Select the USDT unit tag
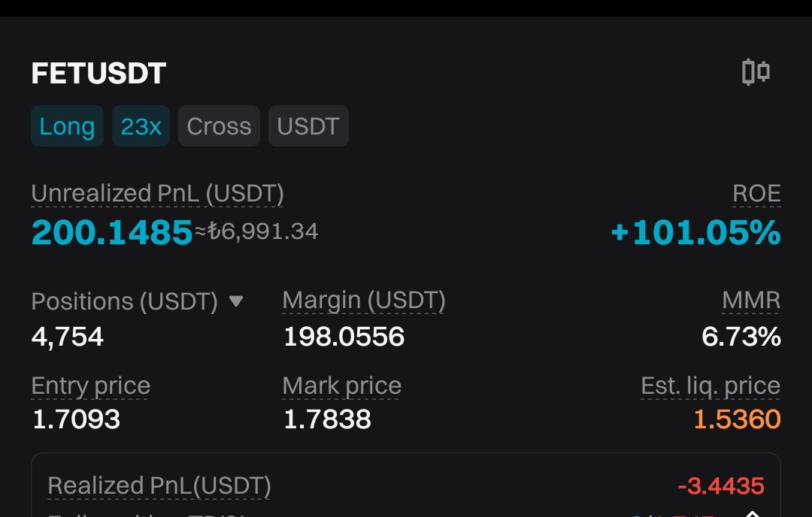 pos(308,125)
